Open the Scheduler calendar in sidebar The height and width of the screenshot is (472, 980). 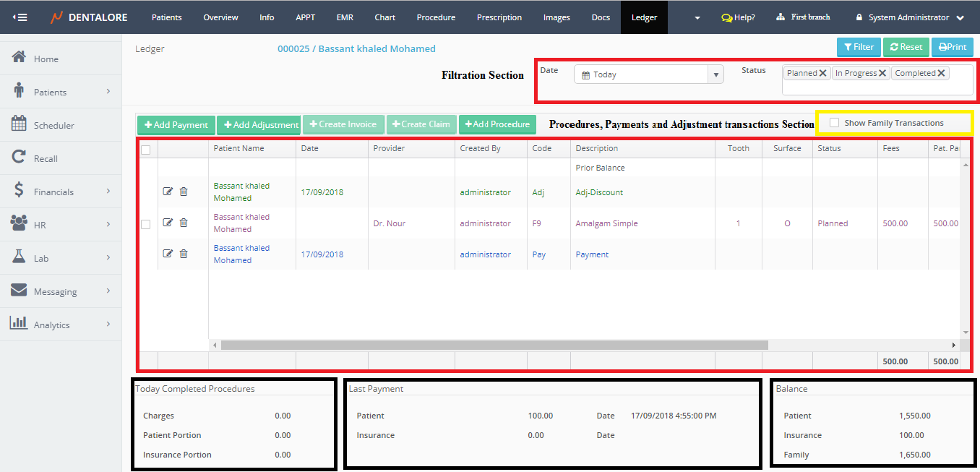(53, 125)
